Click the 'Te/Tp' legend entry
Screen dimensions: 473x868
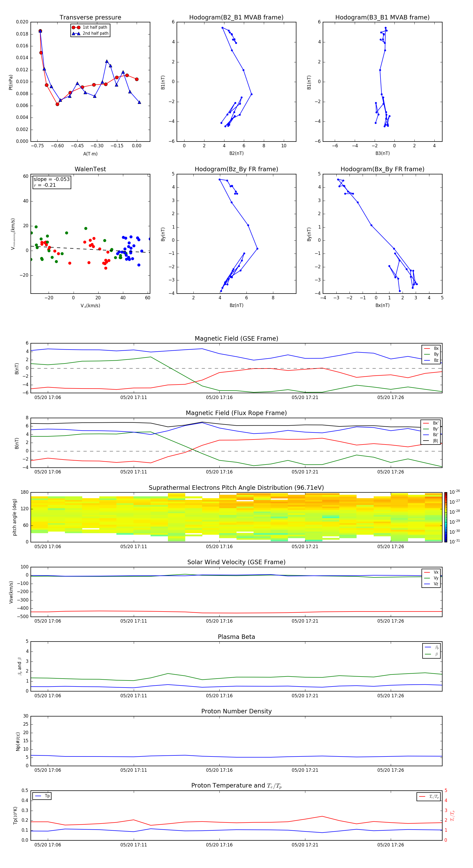click(429, 796)
